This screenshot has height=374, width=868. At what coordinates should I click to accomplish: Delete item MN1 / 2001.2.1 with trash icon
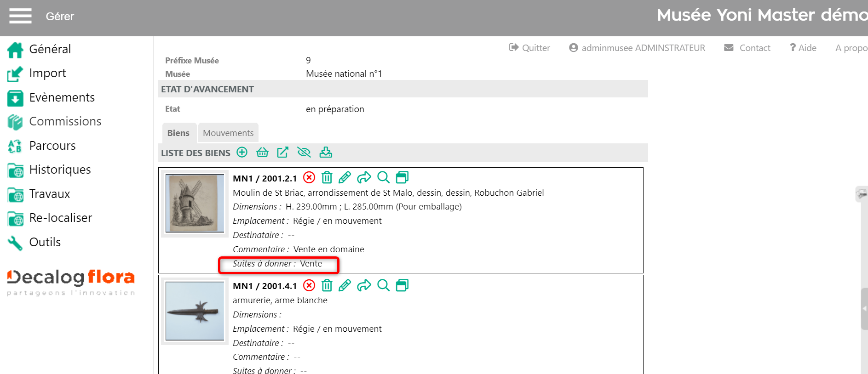[x=327, y=178]
